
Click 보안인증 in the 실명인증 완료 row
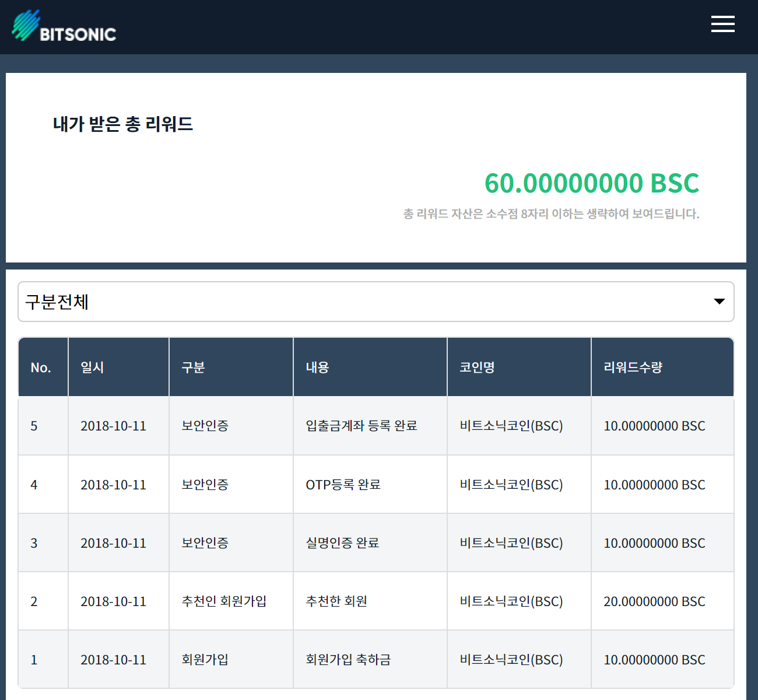pyautogui.click(x=205, y=543)
